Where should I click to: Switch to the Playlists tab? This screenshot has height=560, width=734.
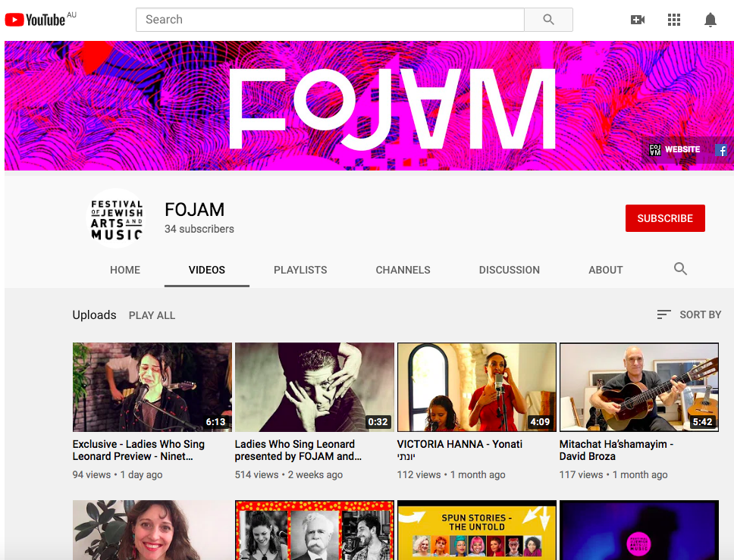pos(300,270)
